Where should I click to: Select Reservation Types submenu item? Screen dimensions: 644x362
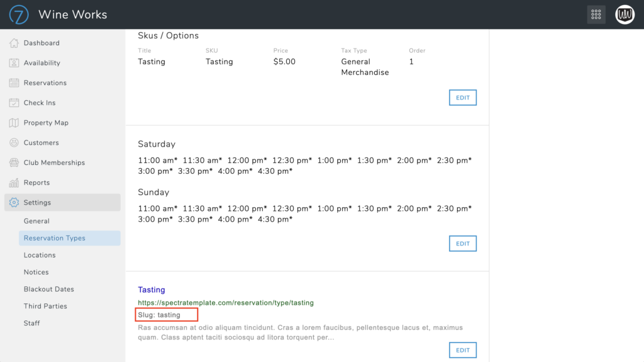70,238
